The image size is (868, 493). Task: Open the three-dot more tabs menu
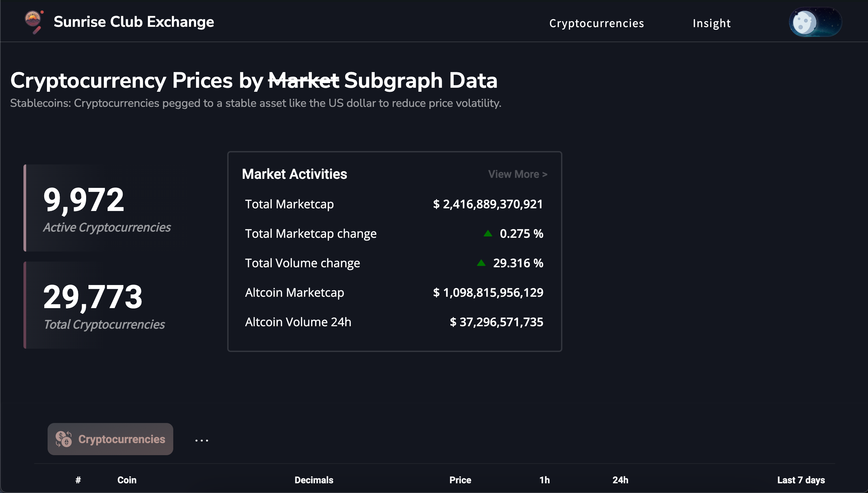tap(202, 440)
